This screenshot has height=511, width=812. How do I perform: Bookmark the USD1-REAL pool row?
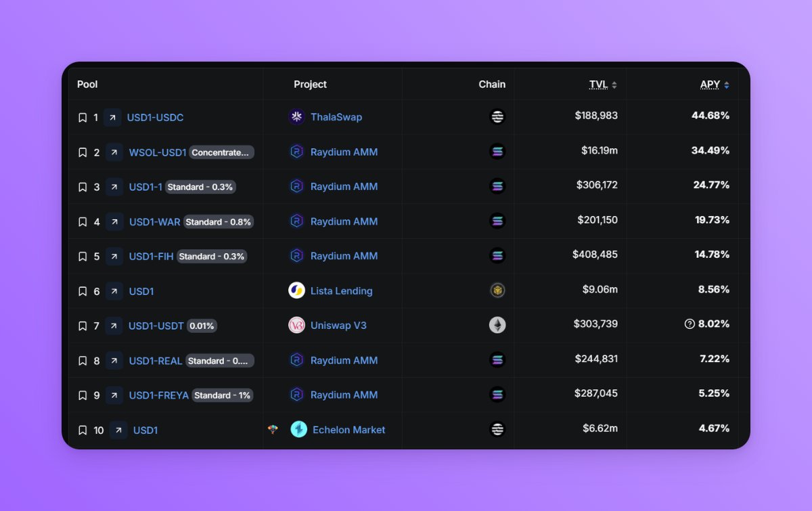tap(83, 361)
